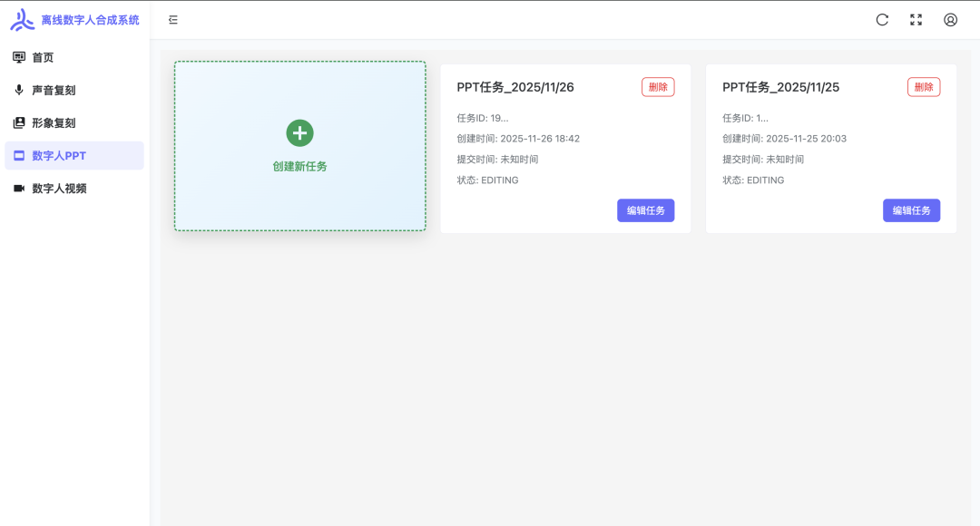Edit the task named PPT任务_2025/11/26
Image resolution: width=980 pixels, height=526 pixels.
646,209
